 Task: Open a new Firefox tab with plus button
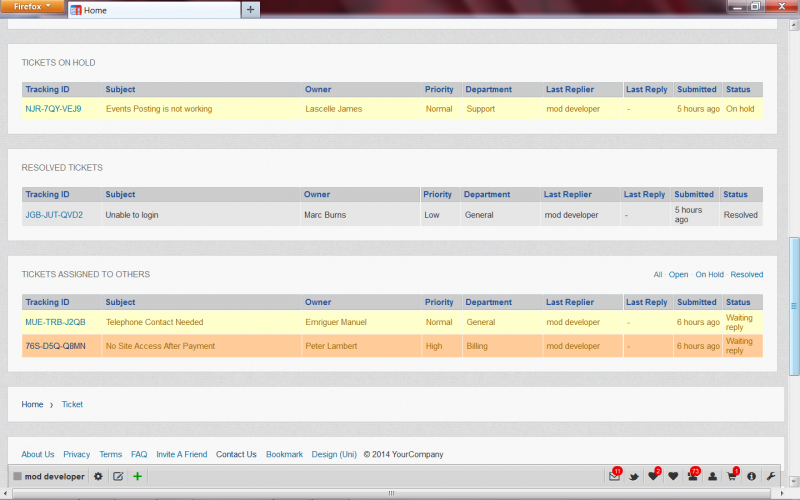251,10
